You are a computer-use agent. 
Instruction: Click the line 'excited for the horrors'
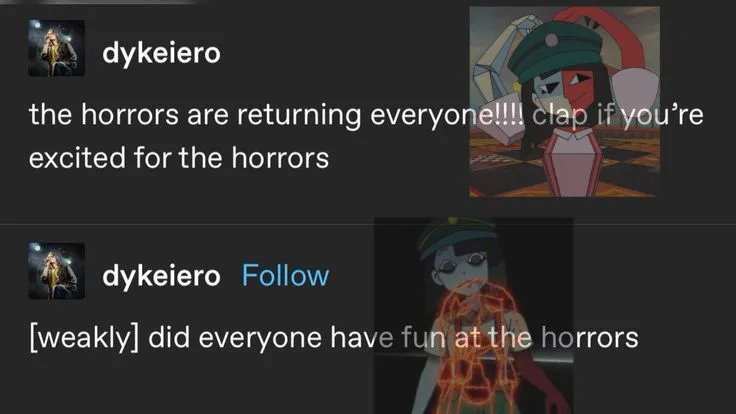pyautogui.click(x=179, y=158)
